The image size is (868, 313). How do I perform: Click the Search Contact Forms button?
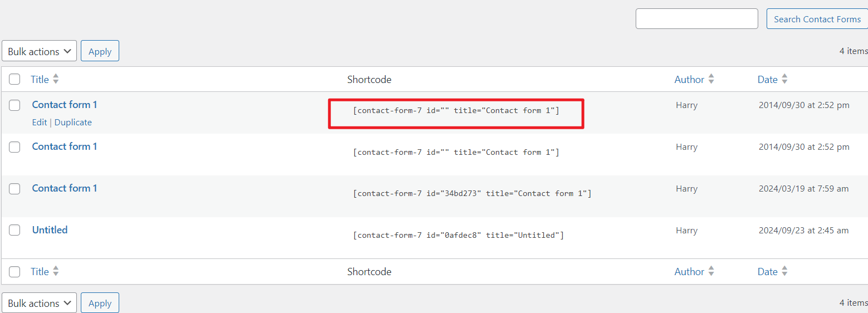(817, 19)
